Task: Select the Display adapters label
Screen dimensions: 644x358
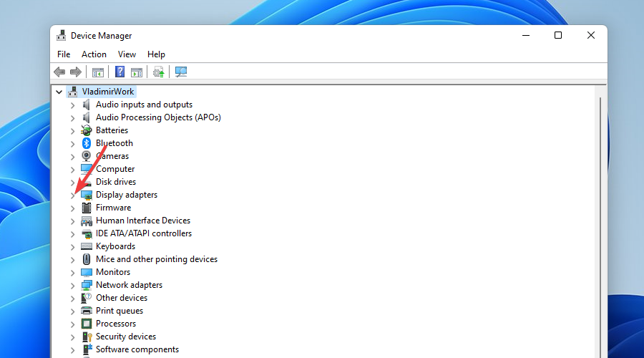Action: click(127, 195)
